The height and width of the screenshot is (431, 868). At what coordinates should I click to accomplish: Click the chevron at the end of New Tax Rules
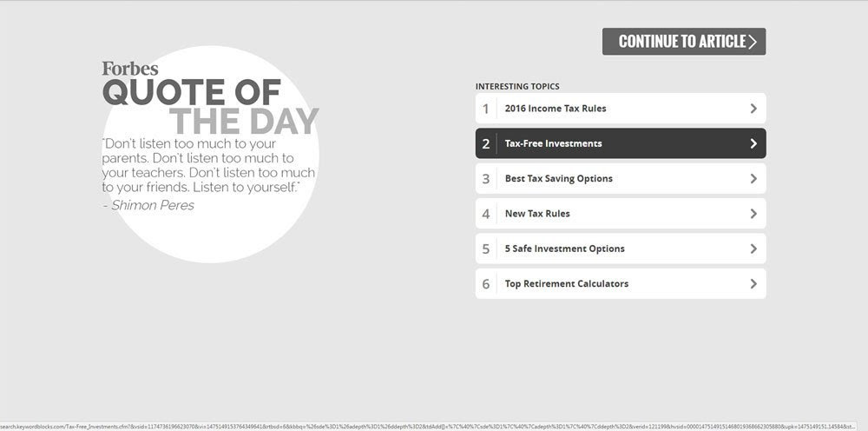(x=753, y=214)
